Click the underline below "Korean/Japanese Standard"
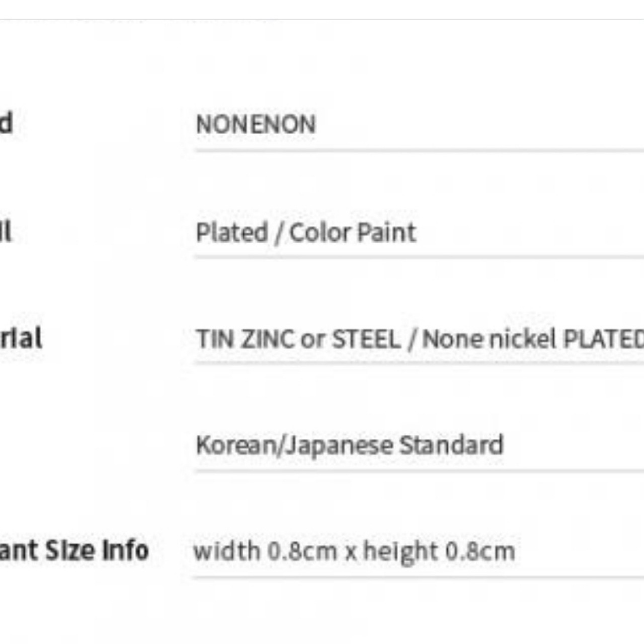Viewport: 644px width, 644px height. pos(419,471)
